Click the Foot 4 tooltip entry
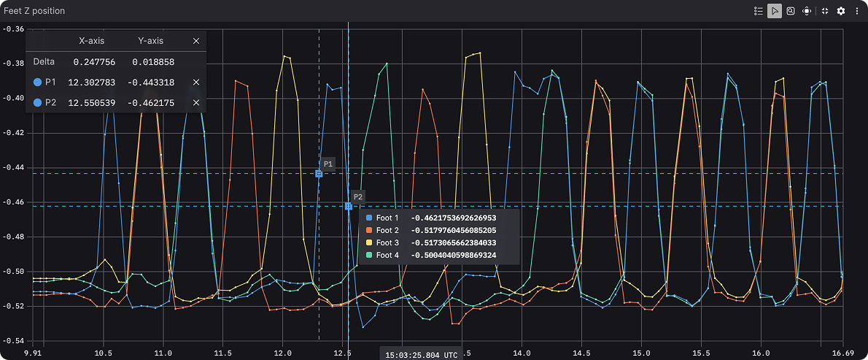 coord(387,255)
